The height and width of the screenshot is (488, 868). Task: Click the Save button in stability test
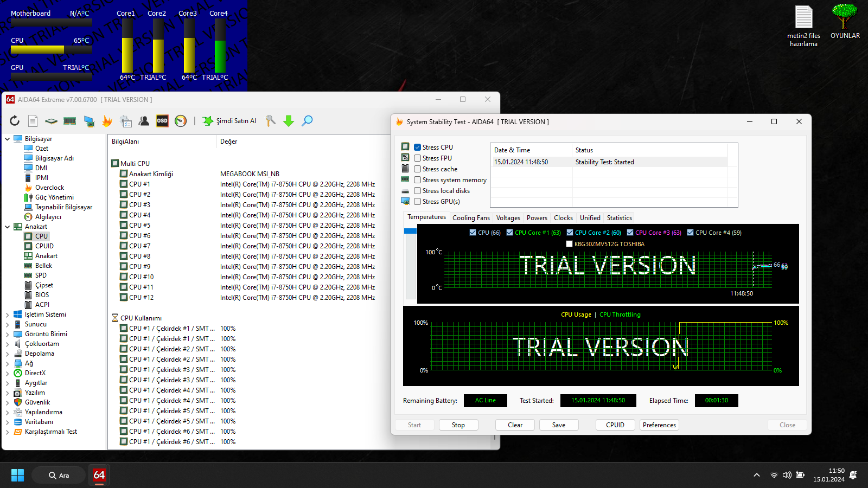[x=559, y=425]
